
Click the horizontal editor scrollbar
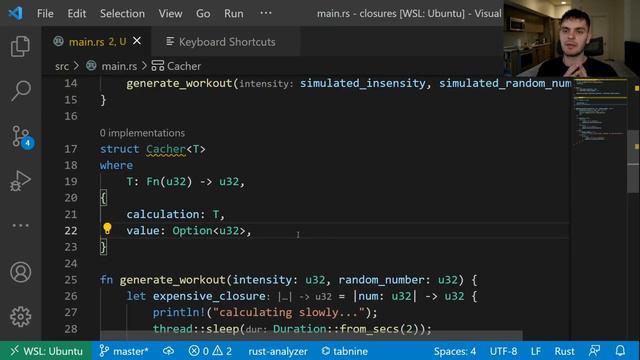coord(311,336)
